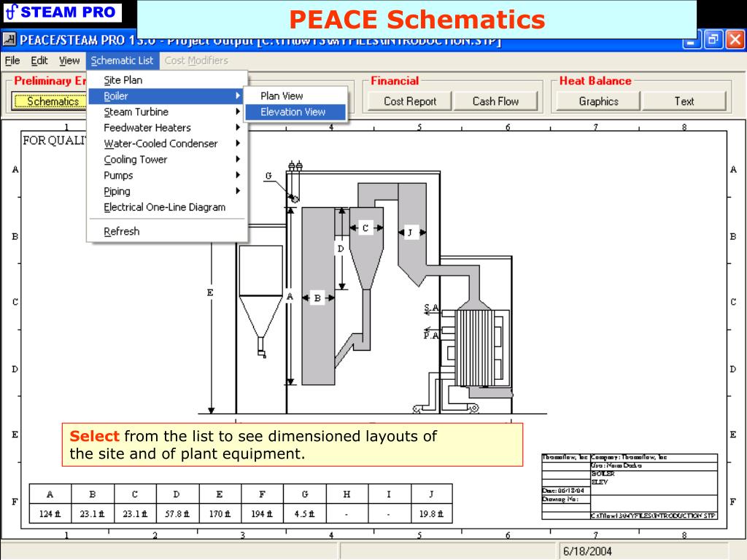747x560 pixels.
Task: Expand the Water-Cooled Condenser submenu
Action: [167, 144]
